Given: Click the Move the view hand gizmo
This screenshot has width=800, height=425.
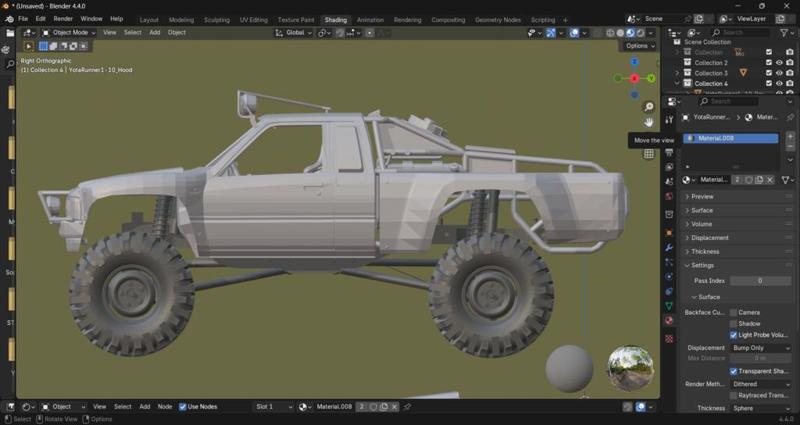Looking at the screenshot, I should [649, 122].
